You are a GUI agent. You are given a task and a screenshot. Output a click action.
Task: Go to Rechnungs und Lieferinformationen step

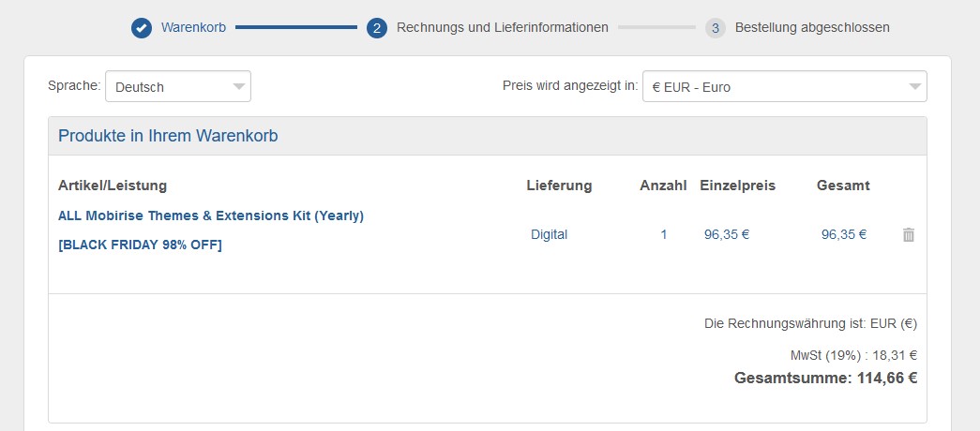503,28
